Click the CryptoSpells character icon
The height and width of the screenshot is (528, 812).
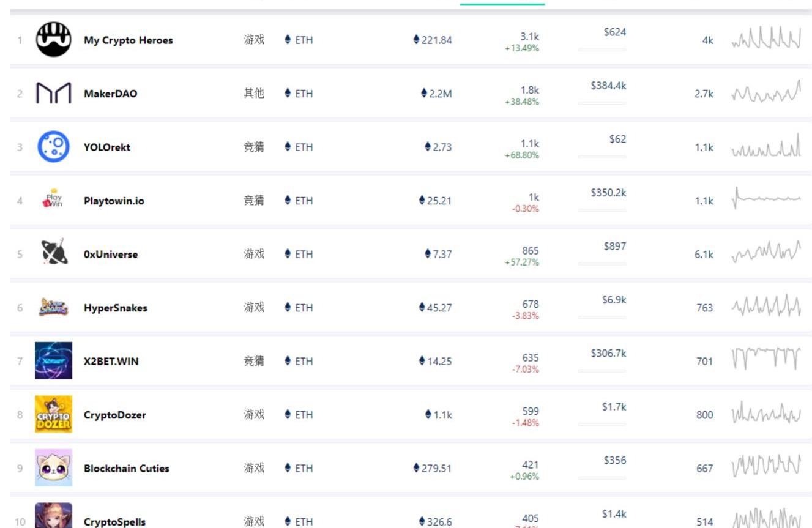pyautogui.click(x=53, y=516)
